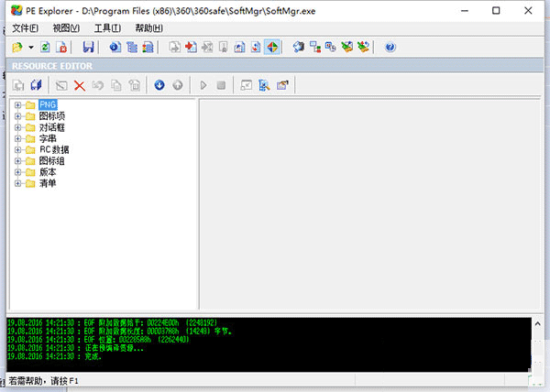Select the 图标组 folder item
This screenshot has height=392, width=550.
(x=51, y=161)
